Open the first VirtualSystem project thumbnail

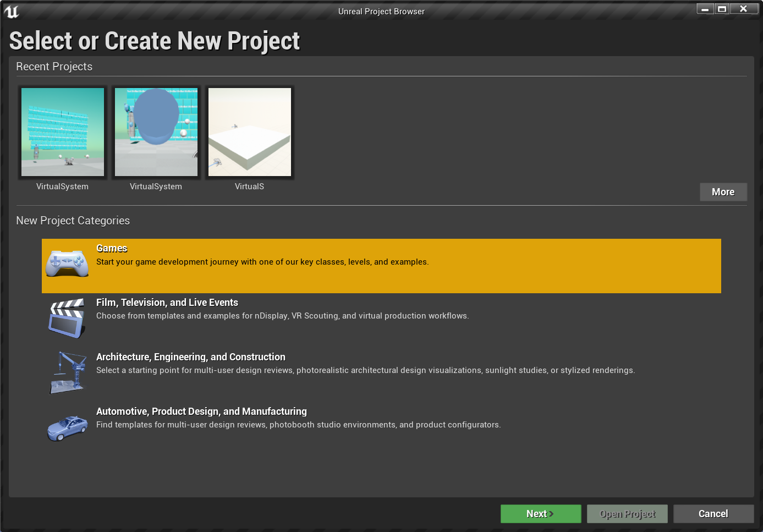click(63, 132)
